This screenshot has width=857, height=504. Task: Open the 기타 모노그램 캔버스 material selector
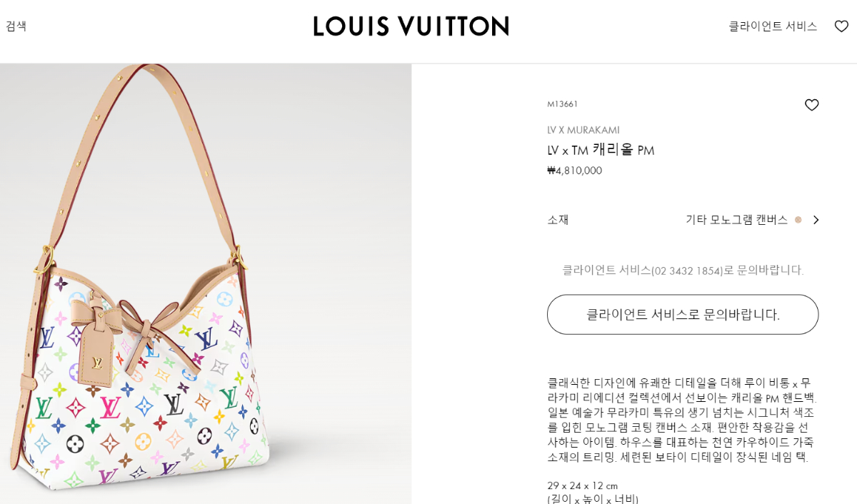736,220
